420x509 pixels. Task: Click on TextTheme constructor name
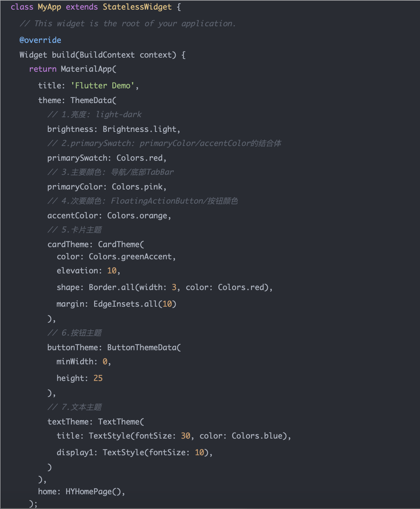119,422
